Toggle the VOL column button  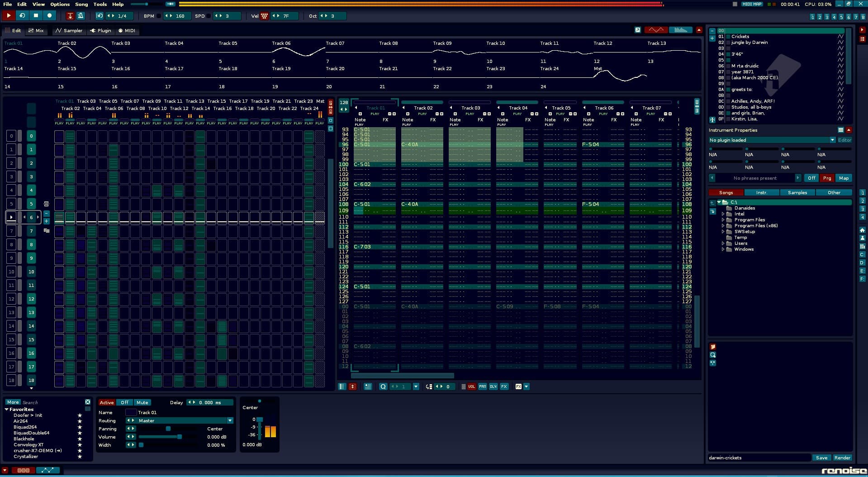(471, 386)
